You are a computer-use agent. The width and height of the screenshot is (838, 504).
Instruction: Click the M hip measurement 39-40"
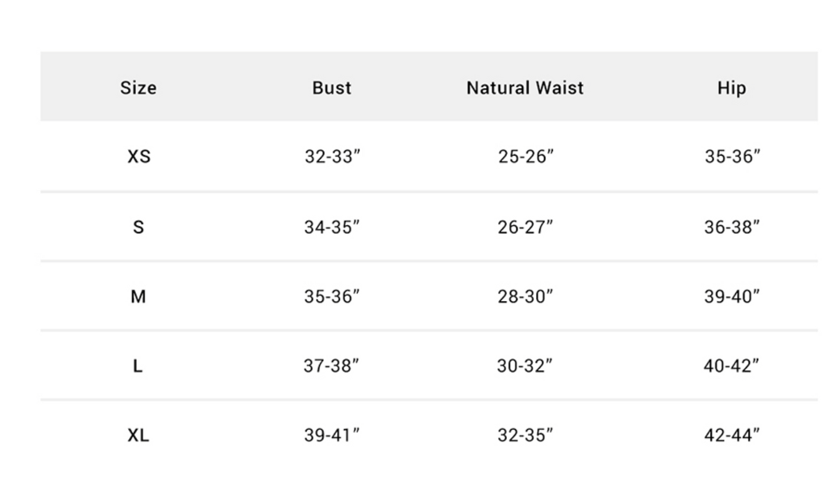[x=731, y=296]
